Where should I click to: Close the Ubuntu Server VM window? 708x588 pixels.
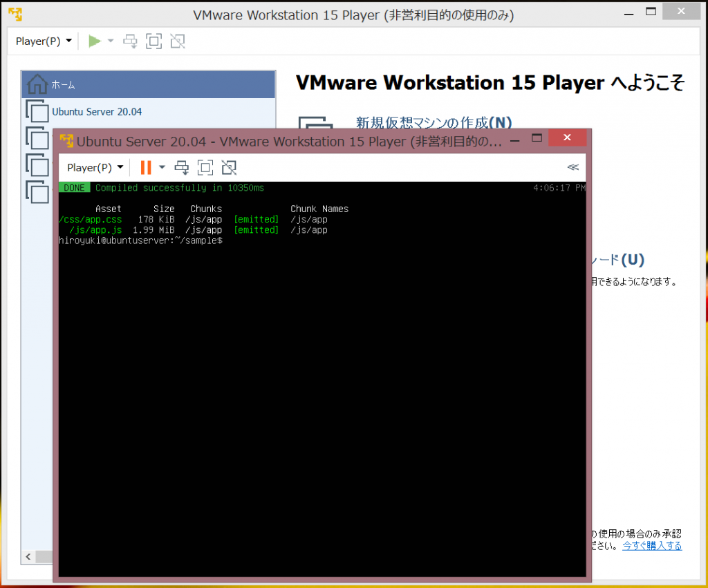(567, 137)
